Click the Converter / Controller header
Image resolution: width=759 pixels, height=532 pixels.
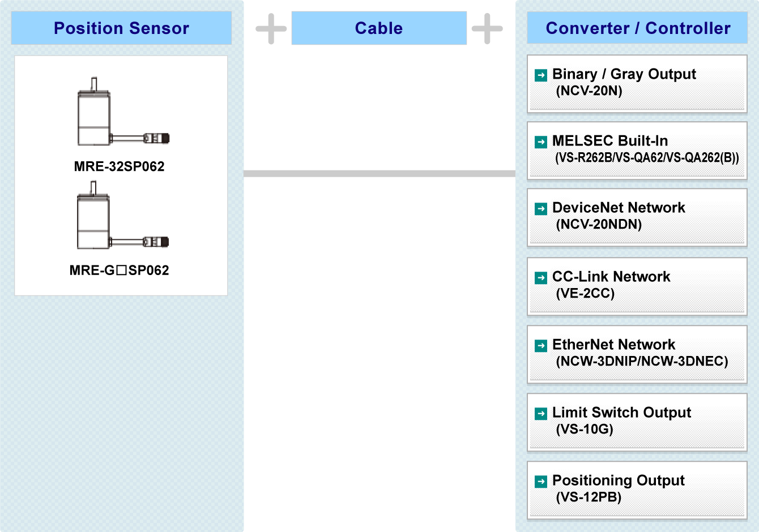click(x=638, y=28)
